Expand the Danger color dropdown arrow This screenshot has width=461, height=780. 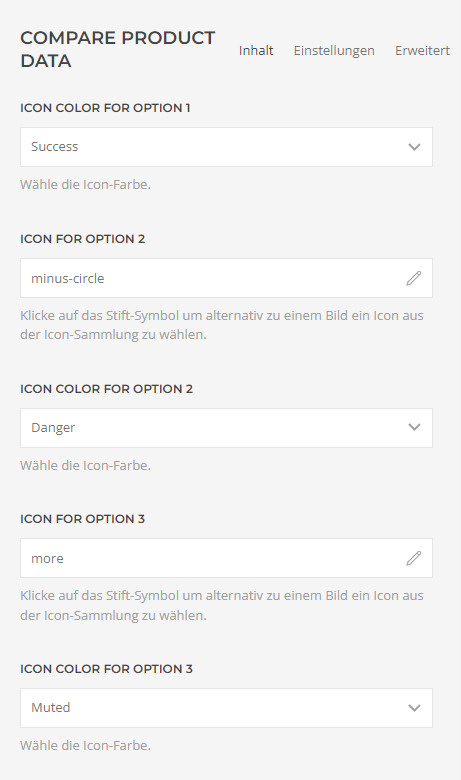point(414,428)
